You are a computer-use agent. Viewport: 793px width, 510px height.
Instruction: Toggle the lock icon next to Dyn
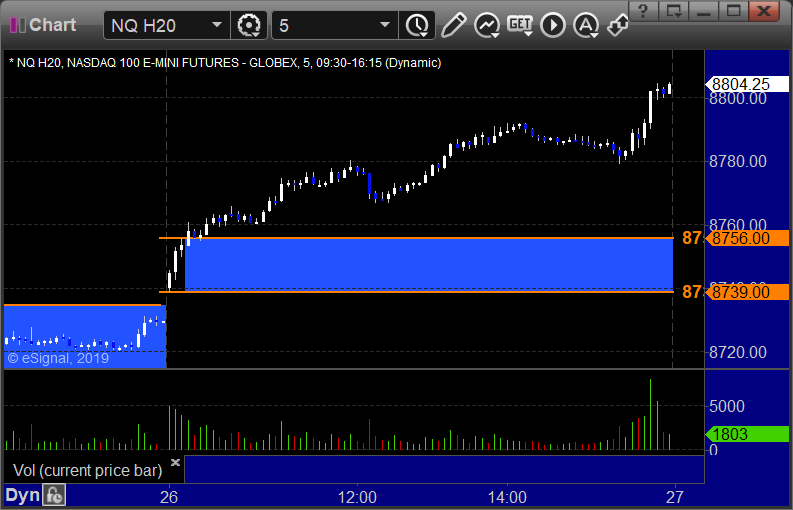coord(54,495)
